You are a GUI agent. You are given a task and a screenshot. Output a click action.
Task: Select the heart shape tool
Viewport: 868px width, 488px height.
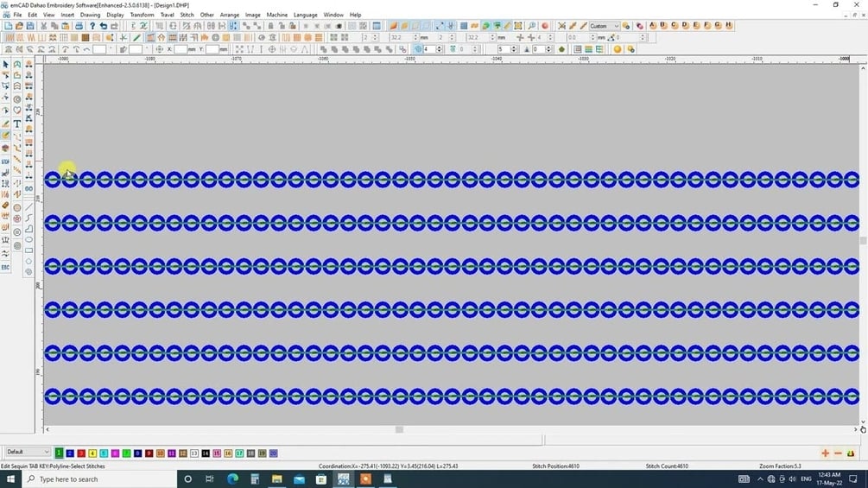click(x=17, y=111)
